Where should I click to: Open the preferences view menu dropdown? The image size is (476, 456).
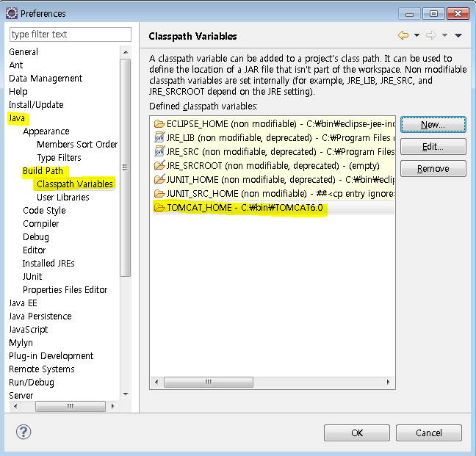point(458,35)
